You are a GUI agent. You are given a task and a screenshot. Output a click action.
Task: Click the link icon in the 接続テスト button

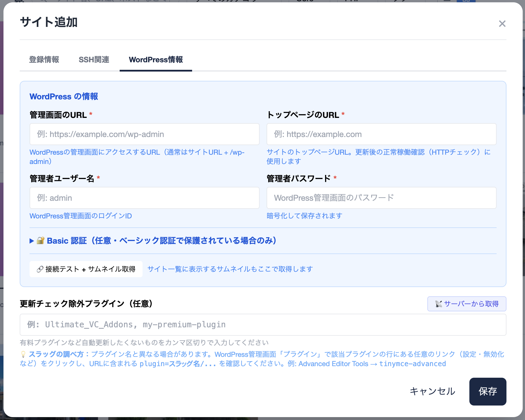tap(40, 269)
